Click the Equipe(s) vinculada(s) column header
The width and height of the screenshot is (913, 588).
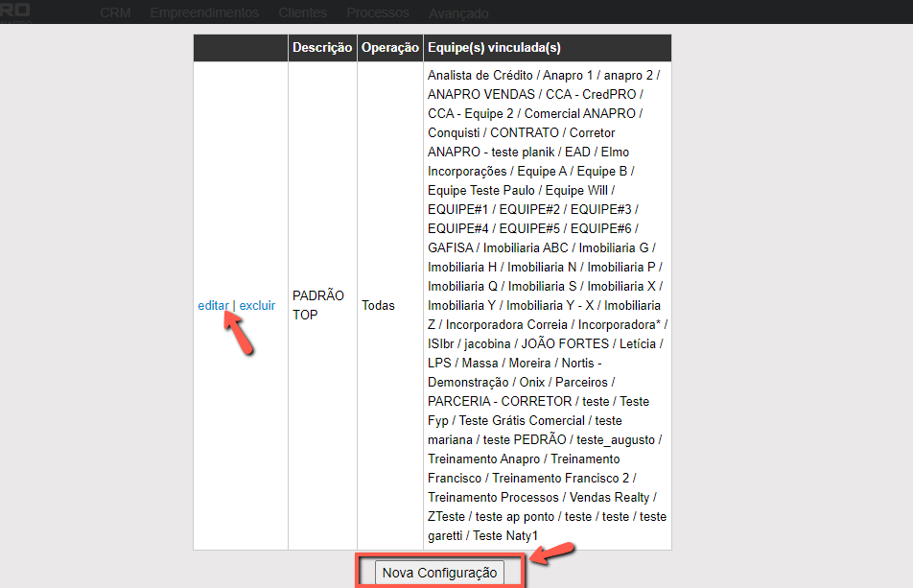(494, 48)
